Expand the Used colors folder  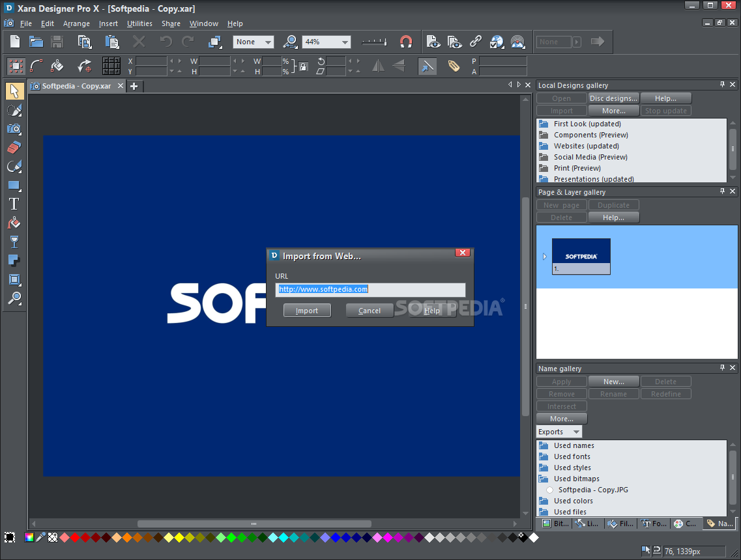pos(544,501)
